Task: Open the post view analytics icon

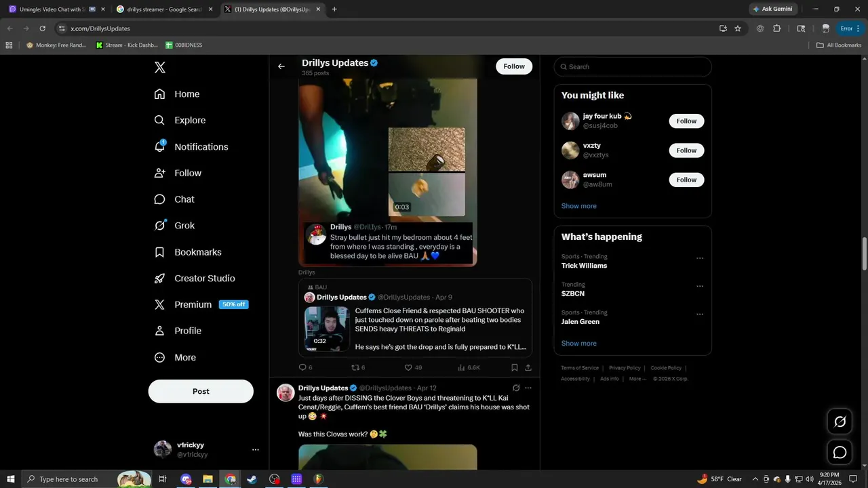Action: [x=462, y=367]
